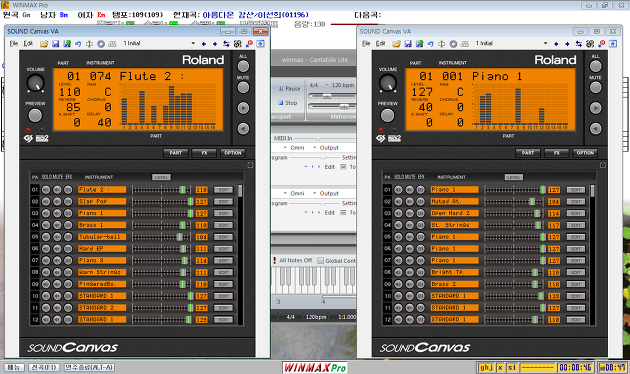The height and width of the screenshot is (374, 630).
Task: Click LEVEL column header button in left part list
Action: (x=161, y=177)
